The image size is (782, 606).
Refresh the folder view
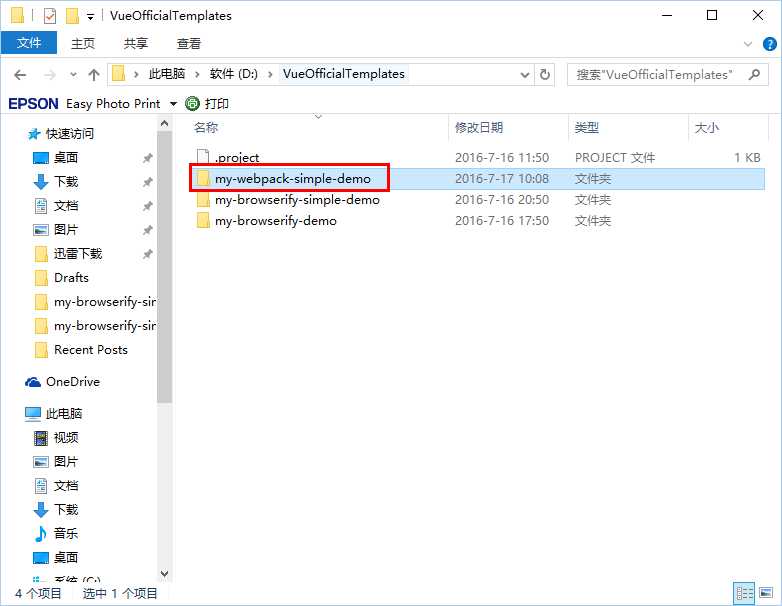point(545,75)
